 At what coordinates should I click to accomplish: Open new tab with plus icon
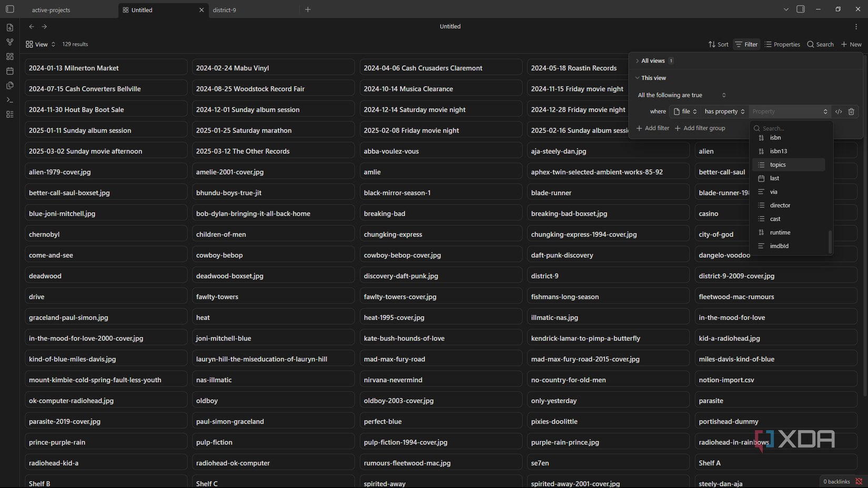[x=308, y=9]
